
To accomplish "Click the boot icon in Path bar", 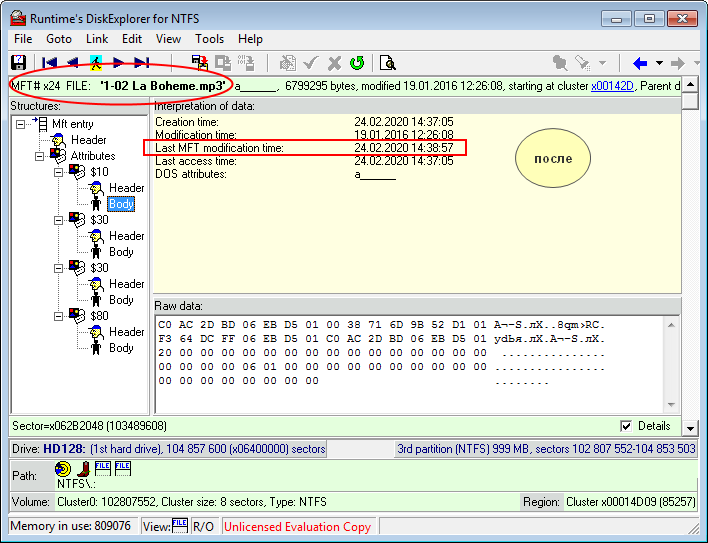I will click(84, 469).
